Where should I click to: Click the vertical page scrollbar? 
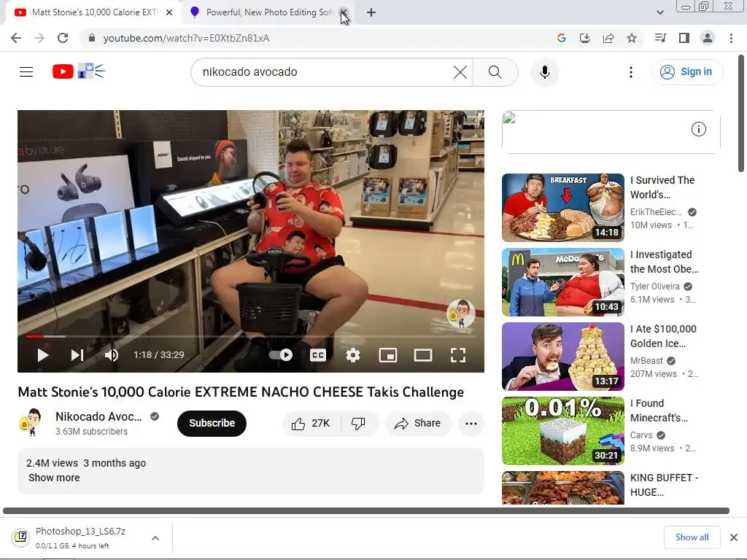(741, 113)
